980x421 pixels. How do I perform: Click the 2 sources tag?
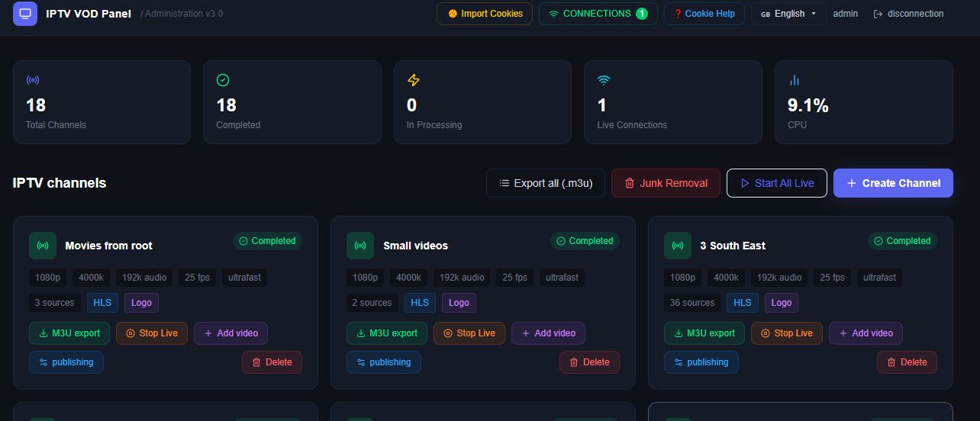[372, 303]
